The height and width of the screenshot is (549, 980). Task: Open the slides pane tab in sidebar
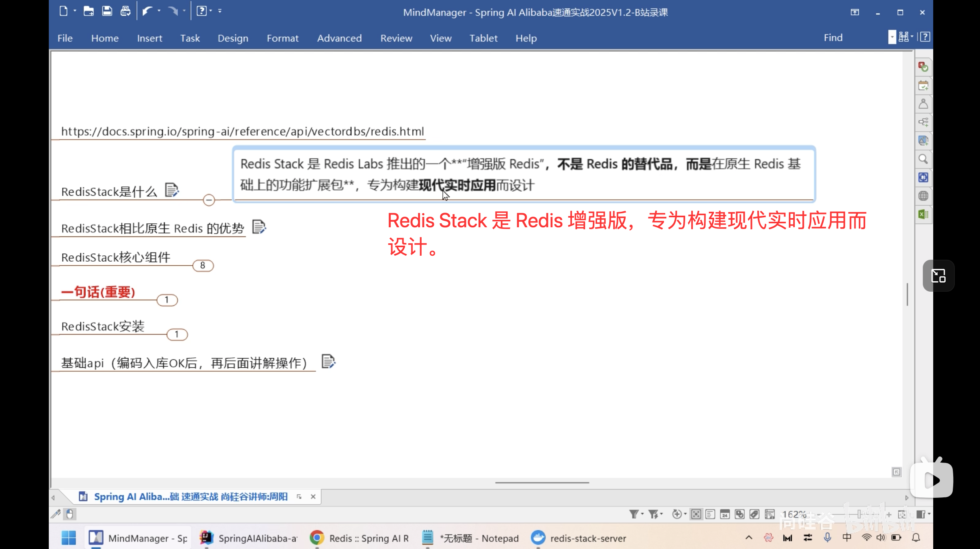[923, 178]
